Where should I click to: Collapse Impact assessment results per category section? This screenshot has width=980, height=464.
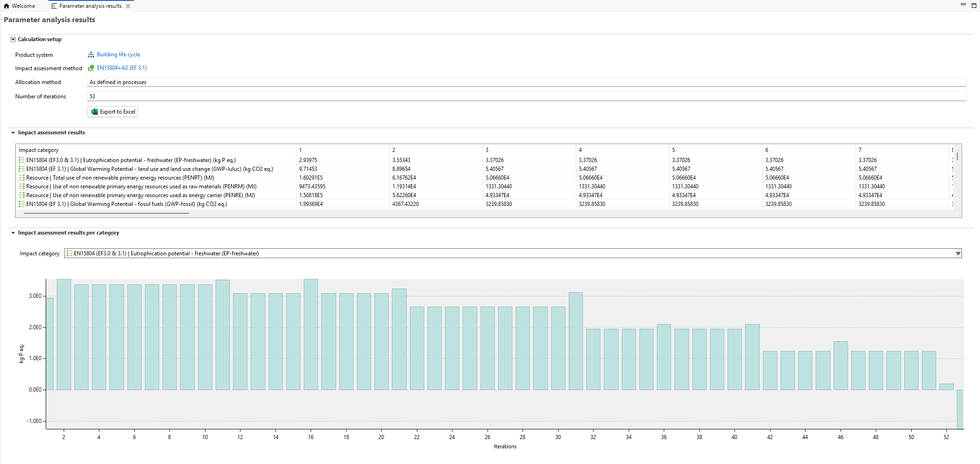[13, 233]
